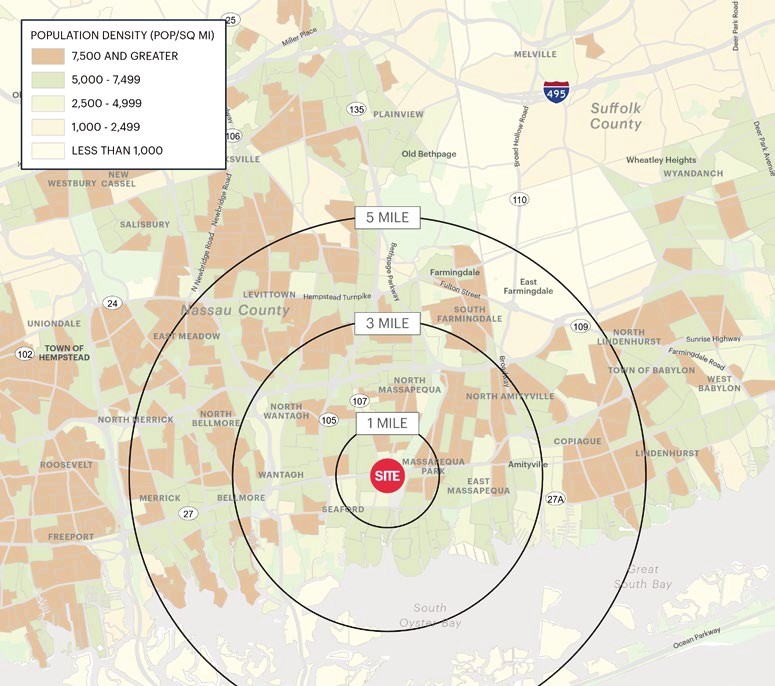This screenshot has height=686, width=775.
Task: Click the 1,000 - 2,499 legend swatch
Action: pos(48,127)
